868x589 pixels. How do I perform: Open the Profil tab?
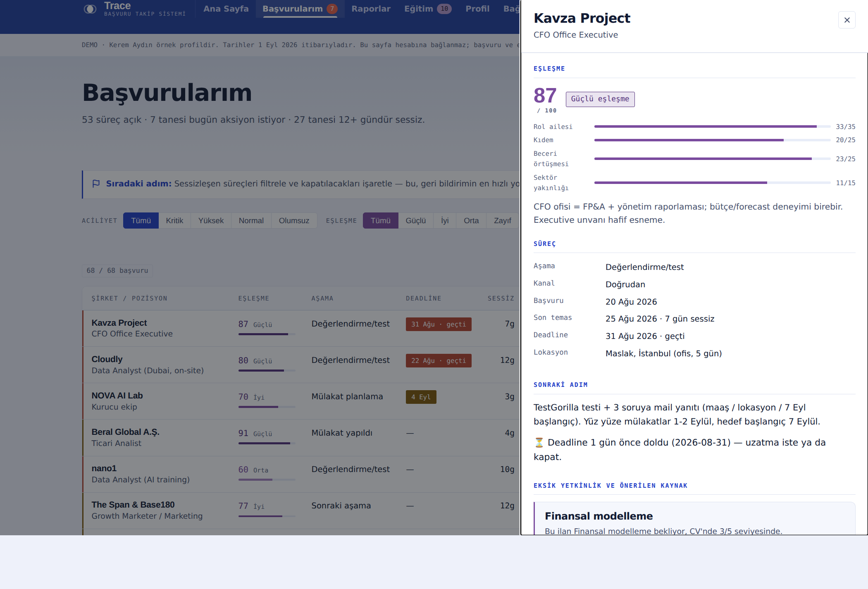[477, 9]
